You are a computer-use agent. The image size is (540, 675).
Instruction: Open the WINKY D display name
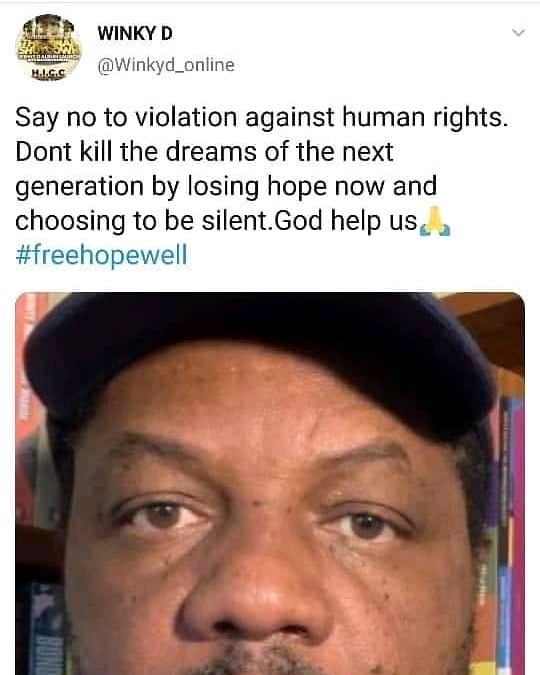(x=135, y=33)
